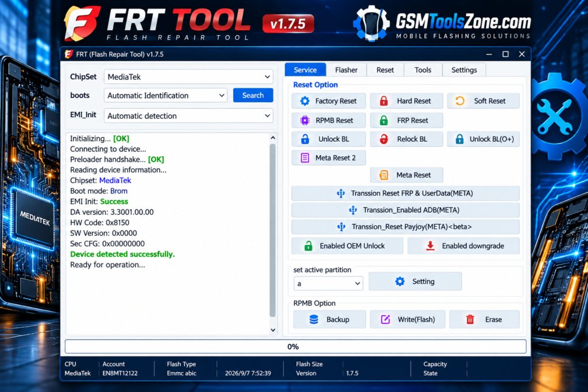
Task: Switch to the Service tab
Action: 305,70
